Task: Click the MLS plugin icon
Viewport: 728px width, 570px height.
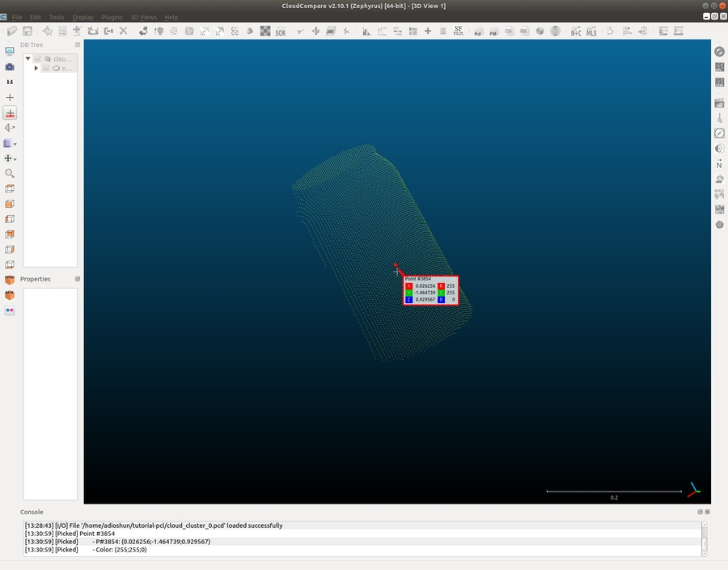Action: (590, 32)
